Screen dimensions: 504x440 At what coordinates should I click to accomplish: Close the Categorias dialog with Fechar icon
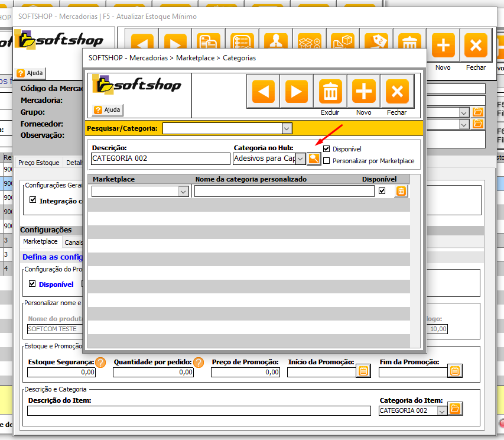tap(397, 92)
